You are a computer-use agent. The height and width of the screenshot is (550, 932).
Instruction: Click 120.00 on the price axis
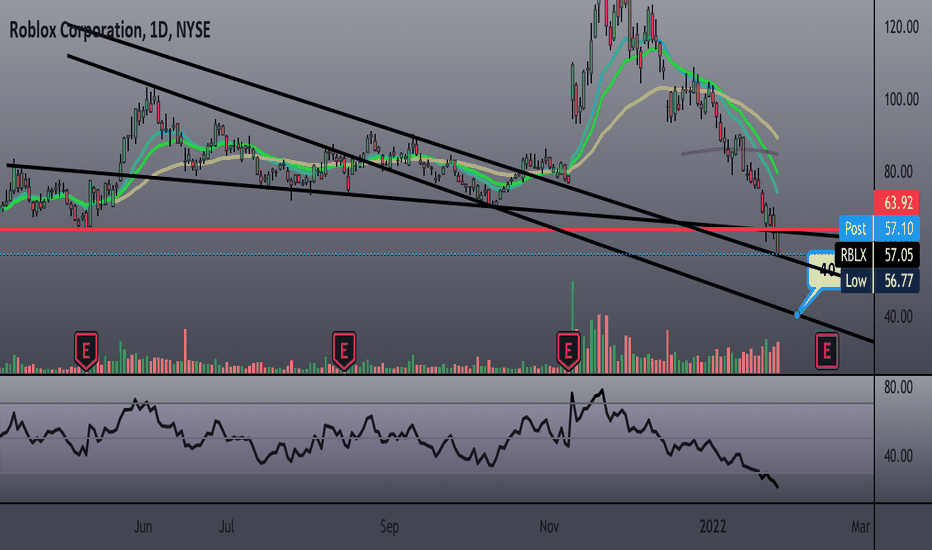click(x=901, y=27)
